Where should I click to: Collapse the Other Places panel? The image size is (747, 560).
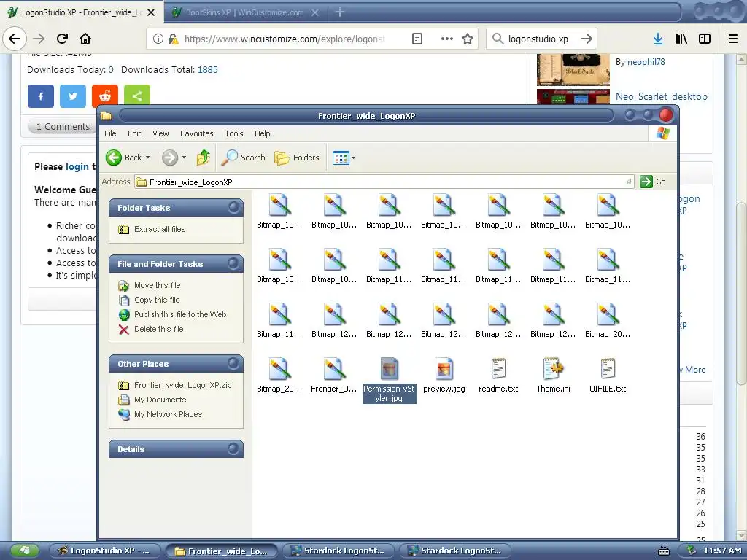(233, 363)
